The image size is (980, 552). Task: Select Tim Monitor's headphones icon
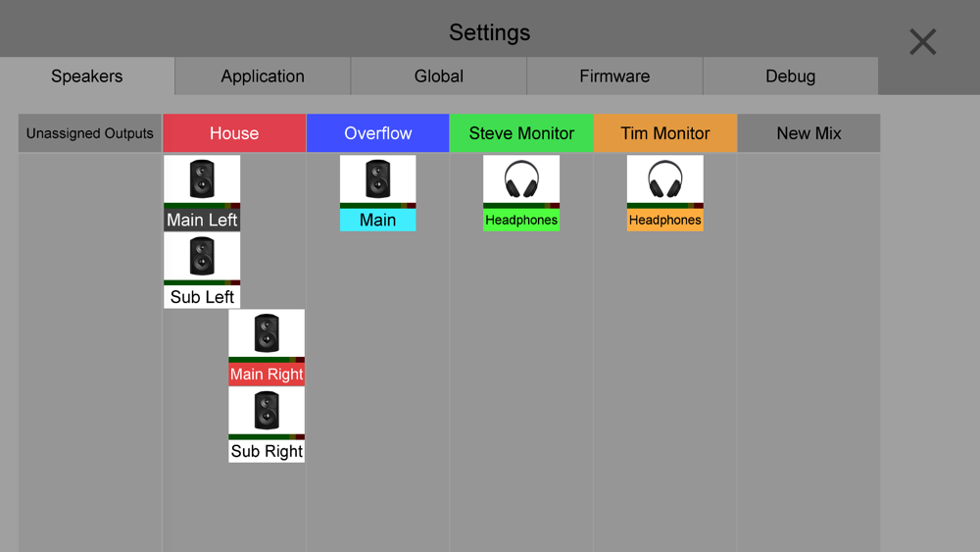click(x=665, y=179)
